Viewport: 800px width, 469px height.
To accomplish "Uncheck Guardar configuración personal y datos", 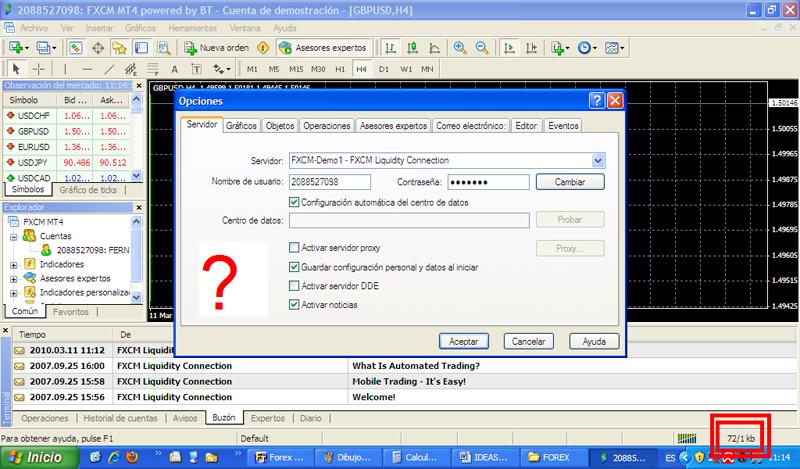I will click(x=293, y=267).
